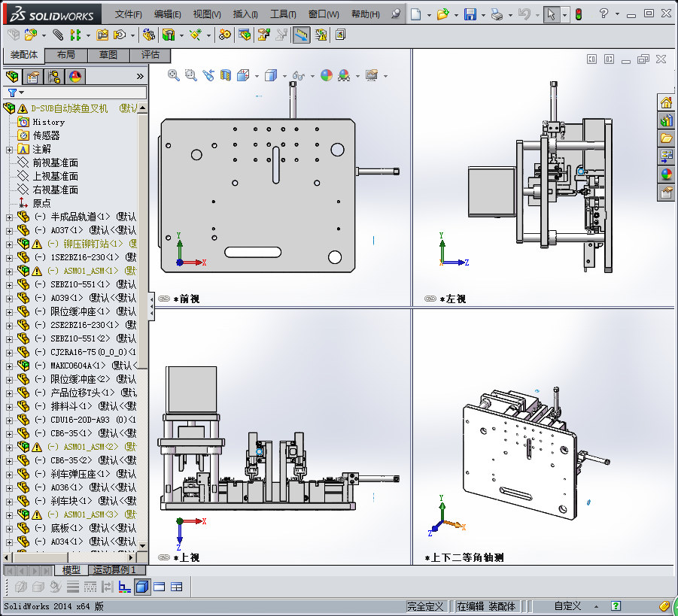
Task: Switch to the 草图 tab
Action: pyautogui.click(x=108, y=55)
